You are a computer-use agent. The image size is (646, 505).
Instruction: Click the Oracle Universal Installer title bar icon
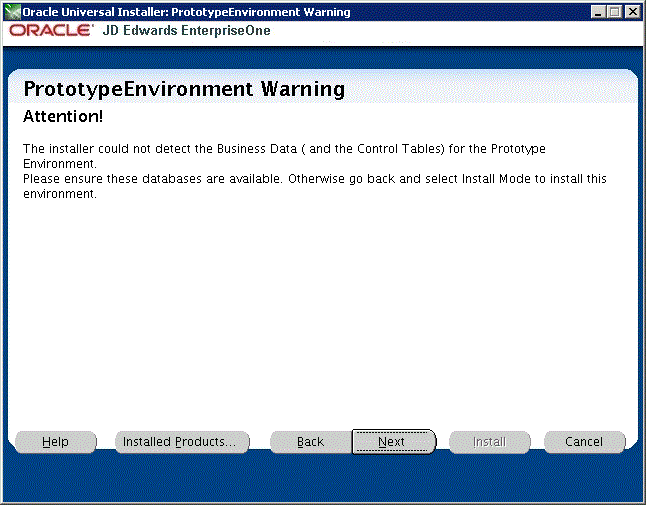(12, 12)
